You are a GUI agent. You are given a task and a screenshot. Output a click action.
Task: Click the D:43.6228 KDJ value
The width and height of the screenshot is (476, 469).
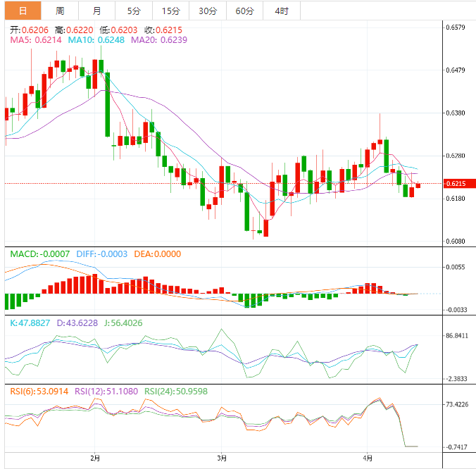[x=77, y=323]
